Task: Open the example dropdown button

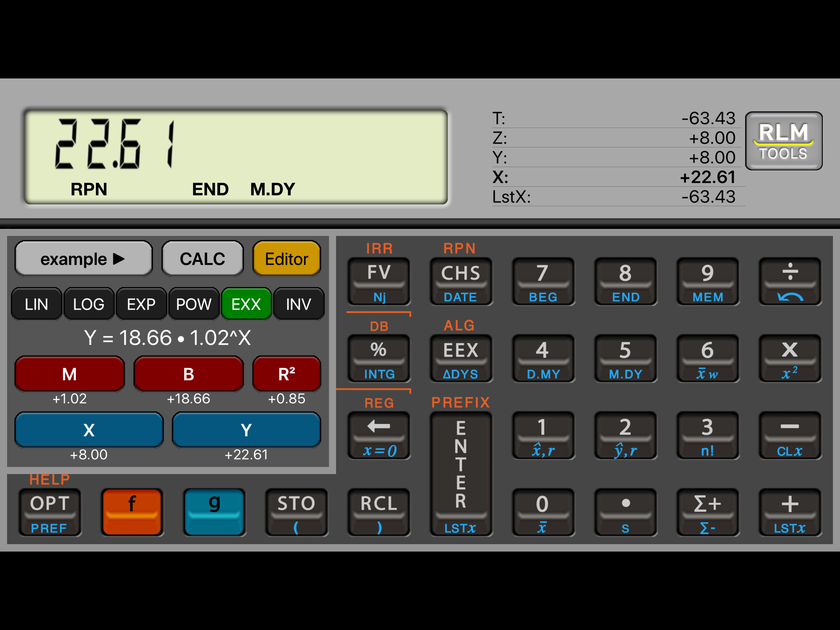Action: (x=83, y=259)
